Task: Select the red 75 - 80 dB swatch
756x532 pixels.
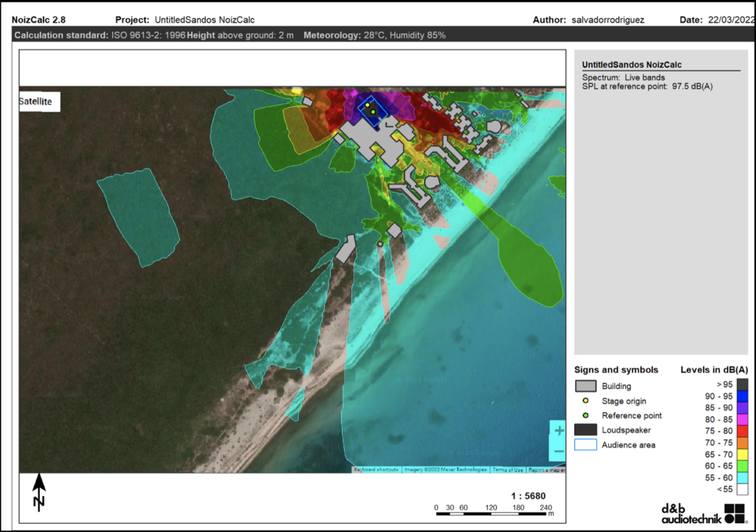Action: pyautogui.click(x=741, y=431)
